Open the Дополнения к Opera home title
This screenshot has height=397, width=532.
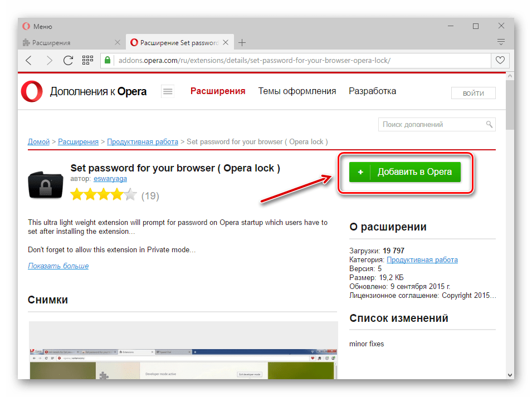point(98,91)
